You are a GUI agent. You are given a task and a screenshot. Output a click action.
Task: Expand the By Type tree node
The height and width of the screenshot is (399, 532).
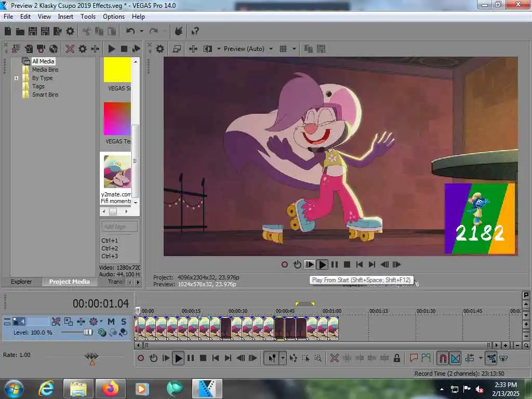(x=16, y=78)
